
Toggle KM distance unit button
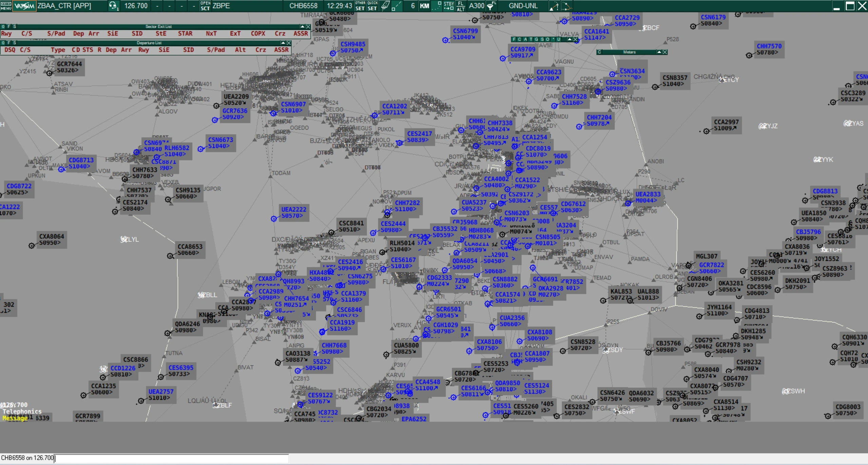click(424, 6)
